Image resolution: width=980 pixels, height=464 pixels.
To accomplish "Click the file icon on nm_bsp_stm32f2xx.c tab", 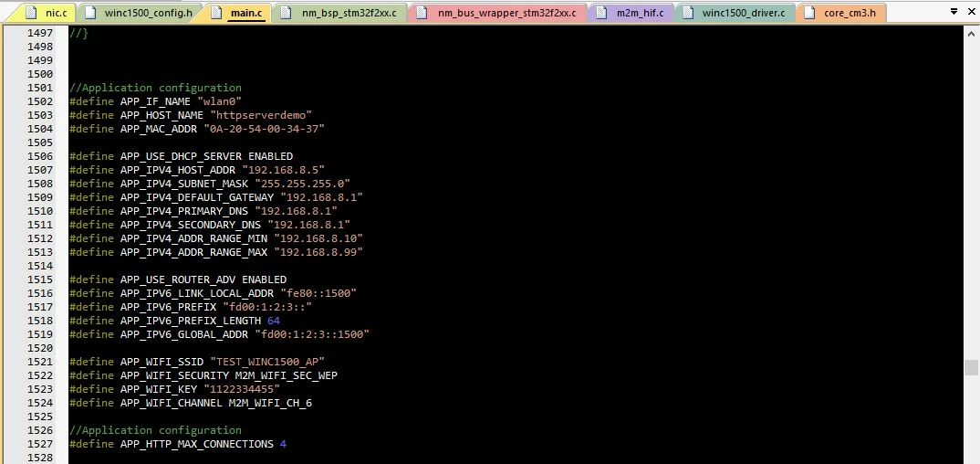I will pos(287,13).
